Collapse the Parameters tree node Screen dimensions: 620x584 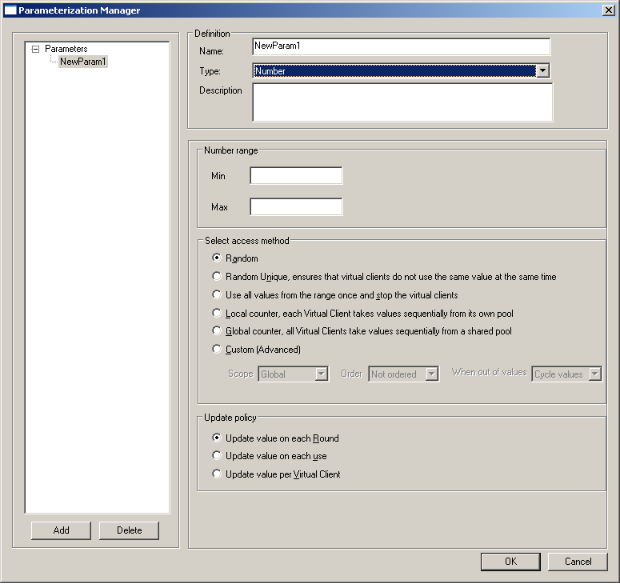[x=36, y=49]
